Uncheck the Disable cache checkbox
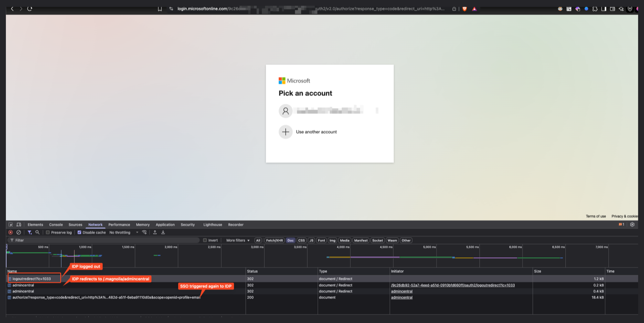This screenshot has width=644, height=323. click(79, 232)
